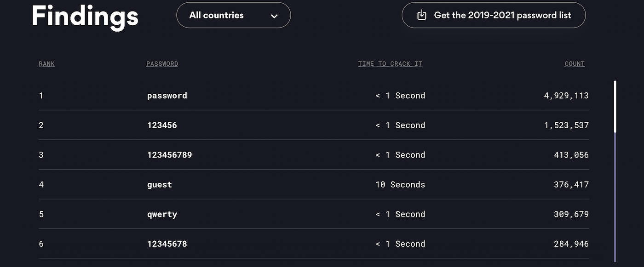Screen dimensions: 644x267
Task: Click the count value 376,417
Action: (x=571, y=185)
